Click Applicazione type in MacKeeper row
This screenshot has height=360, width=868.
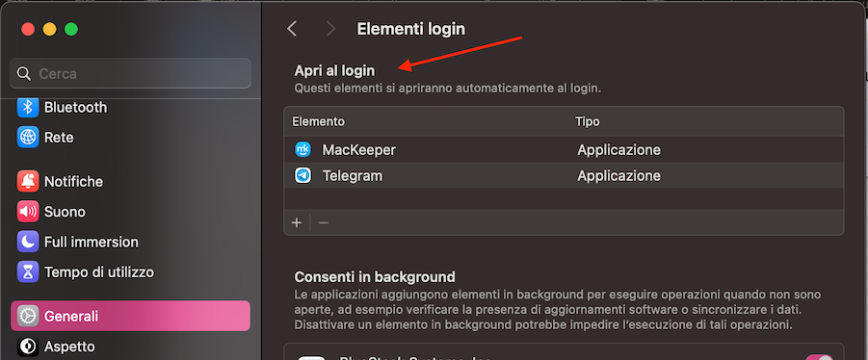click(618, 150)
